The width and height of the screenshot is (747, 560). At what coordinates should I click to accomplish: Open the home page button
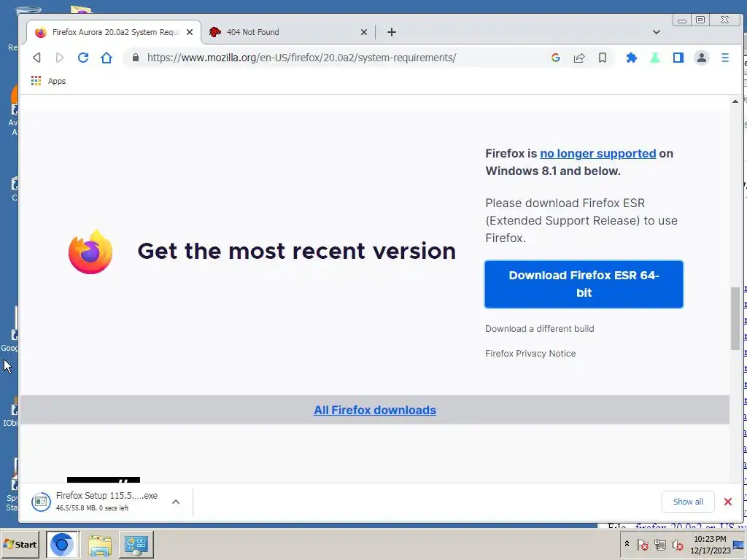pos(107,58)
